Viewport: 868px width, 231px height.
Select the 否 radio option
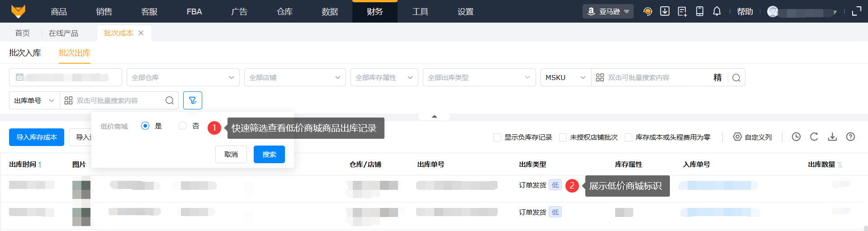(183, 126)
